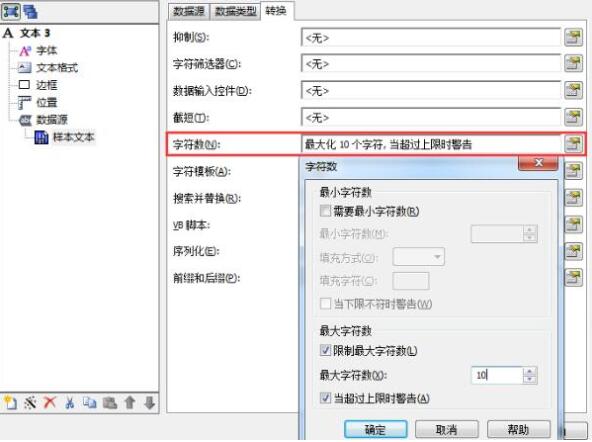The height and width of the screenshot is (442, 592).
Task: Enable 需要最小字符数 checkbox
Action: click(x=325, y=211)
